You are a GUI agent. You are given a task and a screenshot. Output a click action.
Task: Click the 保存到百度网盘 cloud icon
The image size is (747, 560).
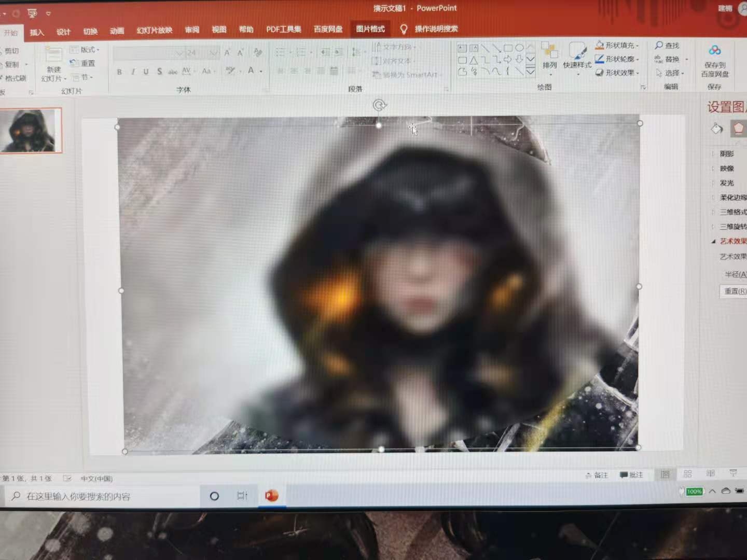pos(715,50)
